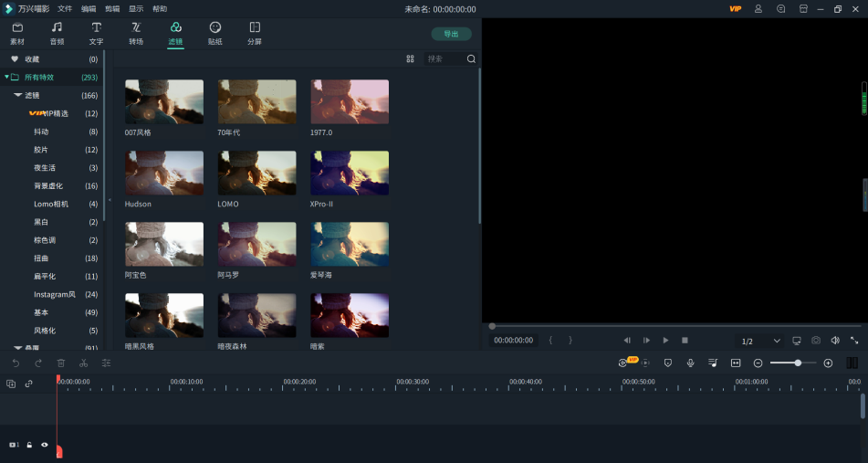Viewport: 868px width, 463px height.
Task: Zoom in timeline with plus icon
Action: [828, 363]
